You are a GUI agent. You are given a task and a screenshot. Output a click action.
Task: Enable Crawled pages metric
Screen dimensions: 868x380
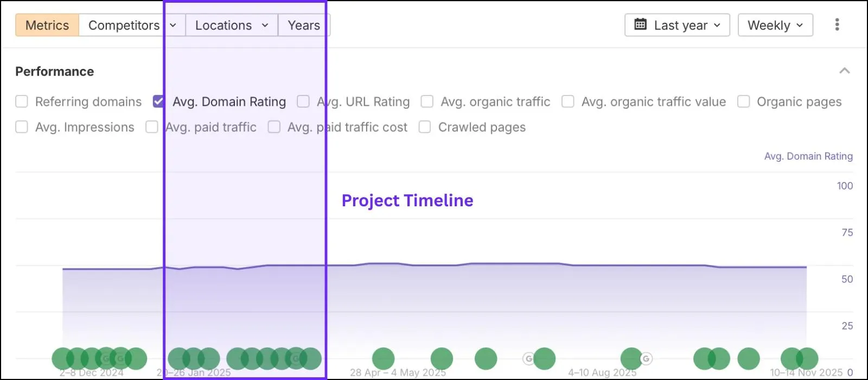point(425,127)
